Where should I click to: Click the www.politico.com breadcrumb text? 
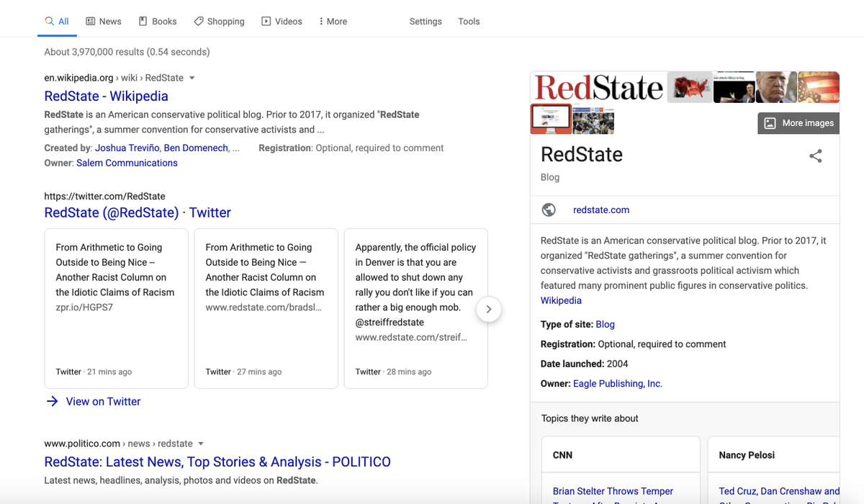click(82, 444)
